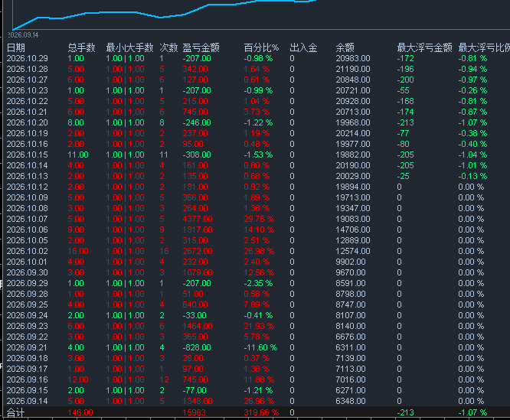This screenshot has width=510, height=420.
Task: Click loss value -77.00
Action: tap(195, 391)
